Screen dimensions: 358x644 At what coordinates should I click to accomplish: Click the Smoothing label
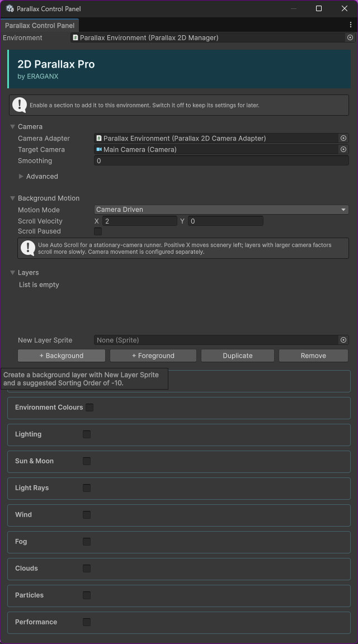[x=35, y=160]
